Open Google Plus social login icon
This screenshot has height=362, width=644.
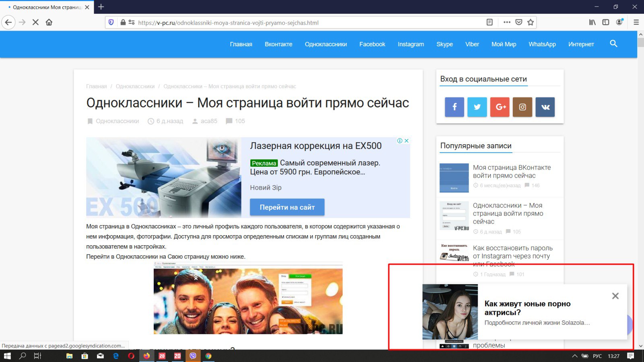tap(500, 107)
